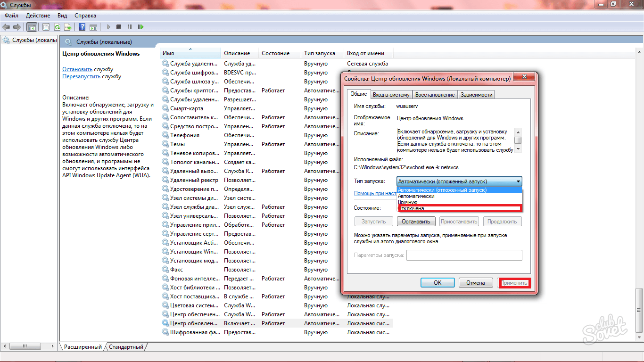Click the Restart service toolbar icon

[x=140, y=27]
